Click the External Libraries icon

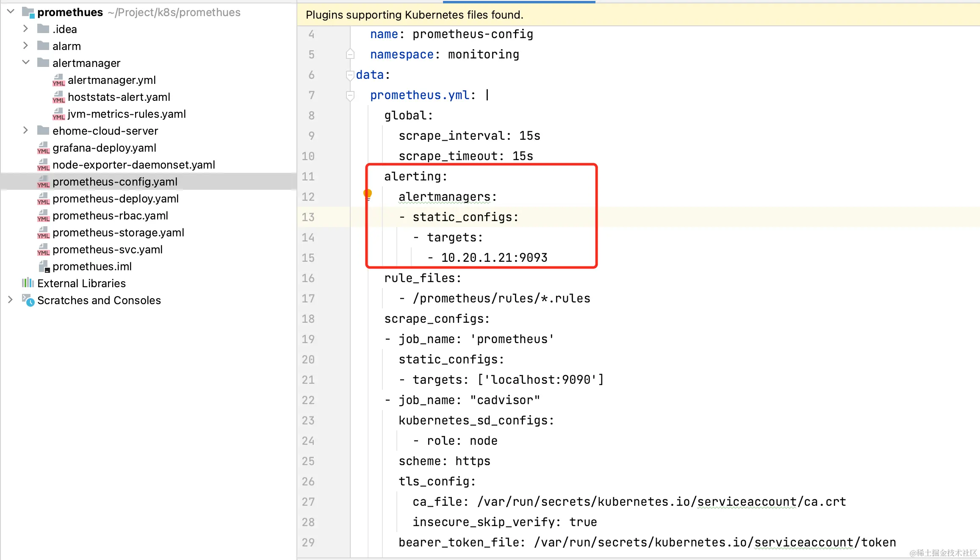click(28, 283)
